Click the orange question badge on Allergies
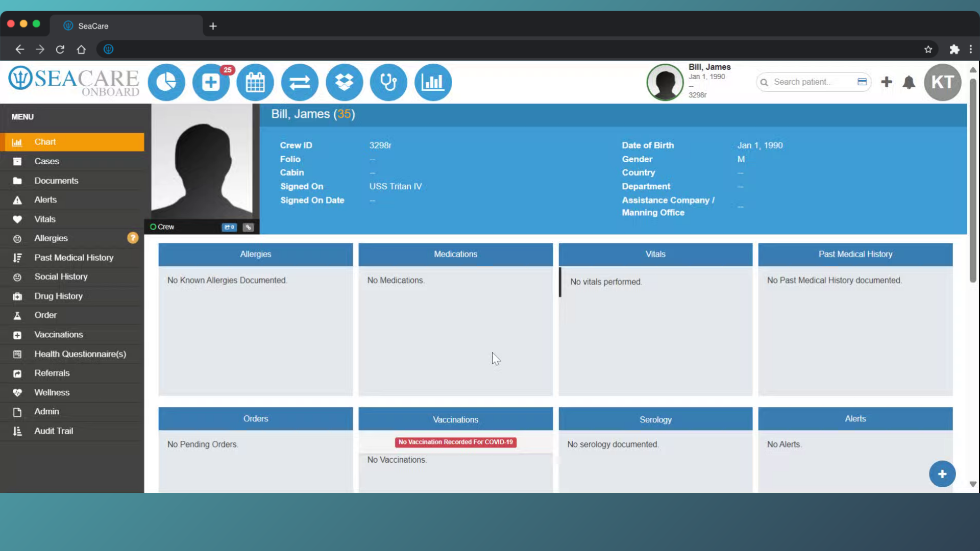980x551 pixels. click(133, 238)
